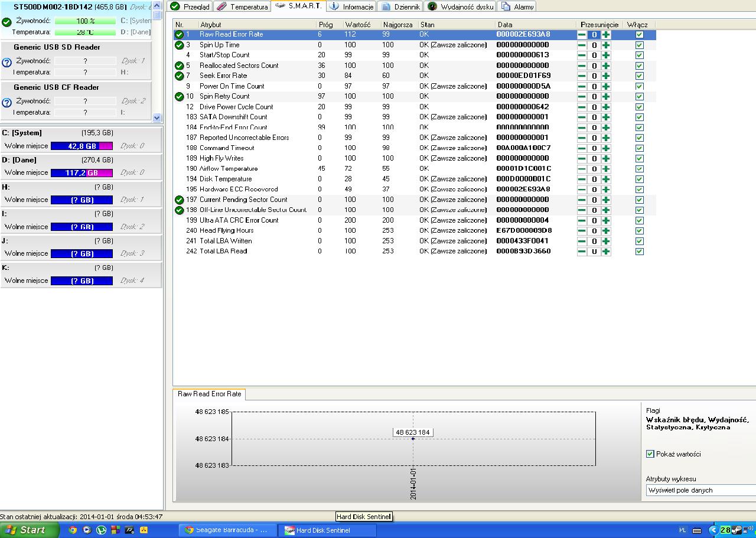Select the Reported Uncorrectable Errors row
The height and width of the screenshot is (538, 756).
[415, 138]
